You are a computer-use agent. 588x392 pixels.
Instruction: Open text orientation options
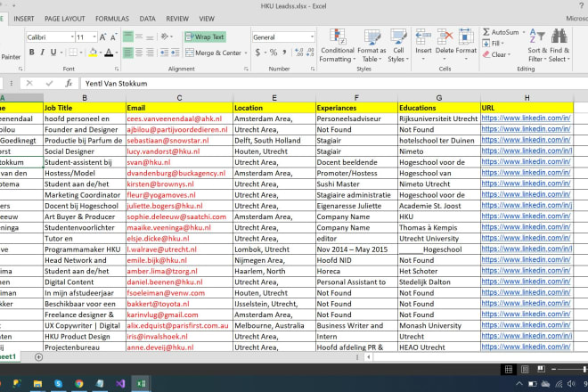point(167,37)
